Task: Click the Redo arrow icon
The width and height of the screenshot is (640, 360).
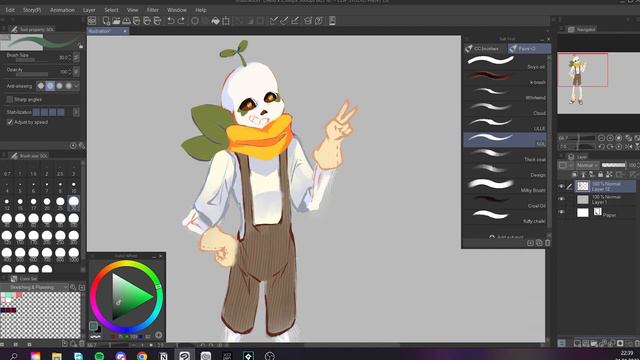Action: [x=181, y=21]
